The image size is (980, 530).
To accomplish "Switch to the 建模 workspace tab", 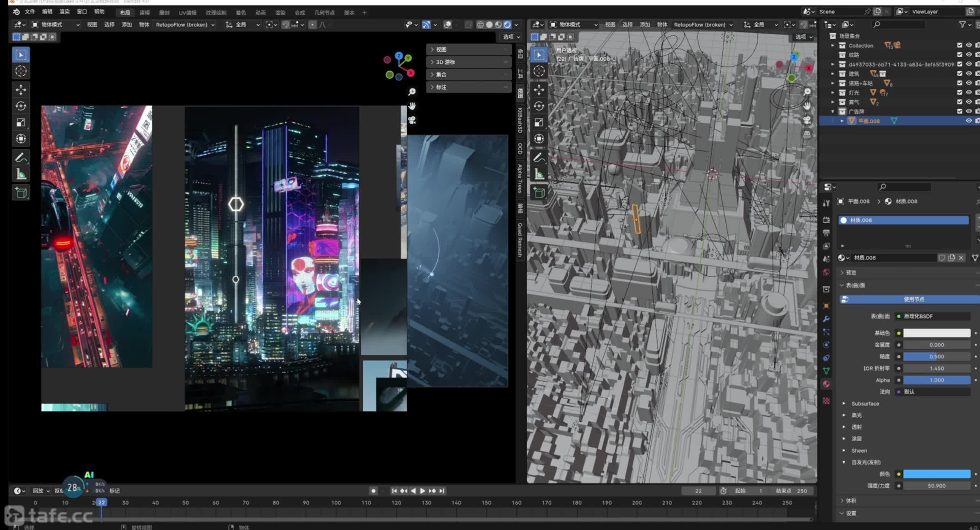I will (x=145, y=13).
